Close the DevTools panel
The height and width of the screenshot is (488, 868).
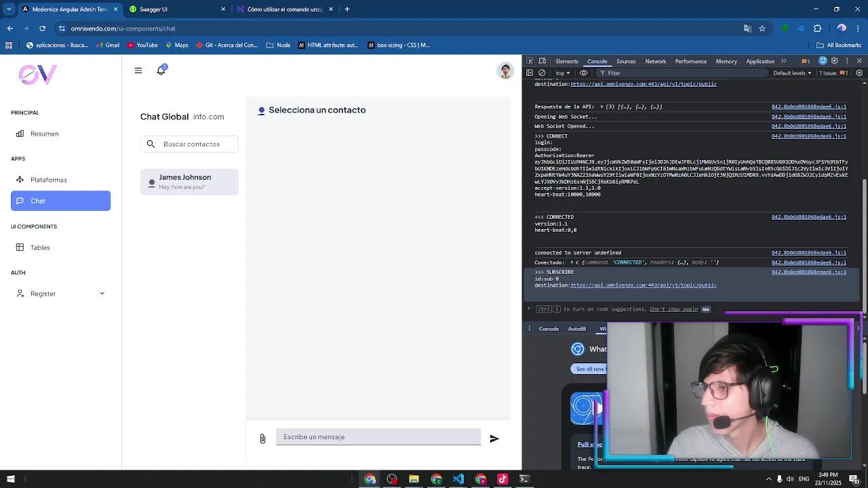point(859,61)
